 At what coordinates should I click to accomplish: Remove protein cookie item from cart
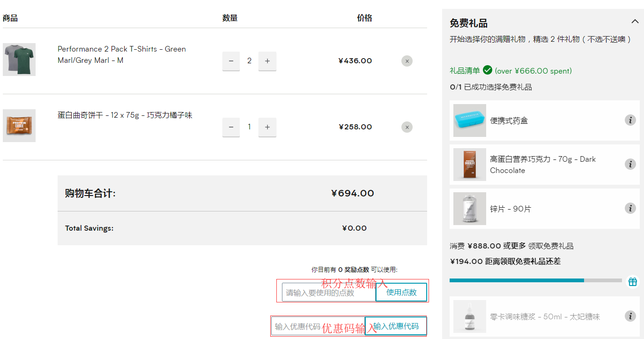[407, 127]
